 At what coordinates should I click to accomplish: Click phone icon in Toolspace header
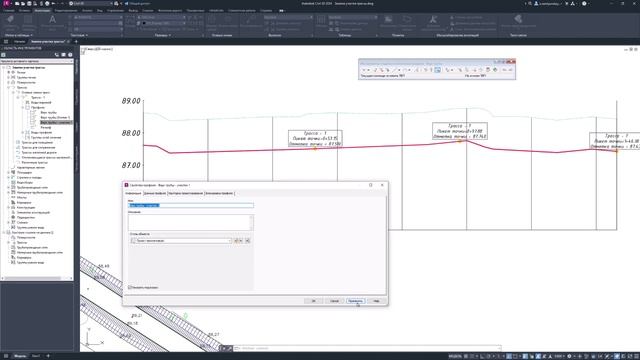pos(57,55)
